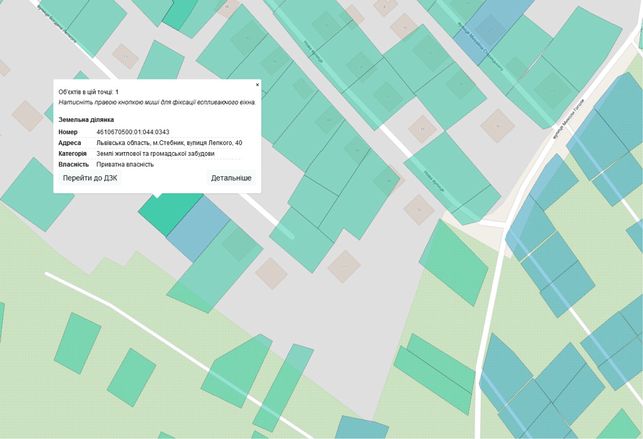Select the cadastral number 4610670500:01:044:0343
Screen dimensions: 643x439
click(x=132, y=132)
